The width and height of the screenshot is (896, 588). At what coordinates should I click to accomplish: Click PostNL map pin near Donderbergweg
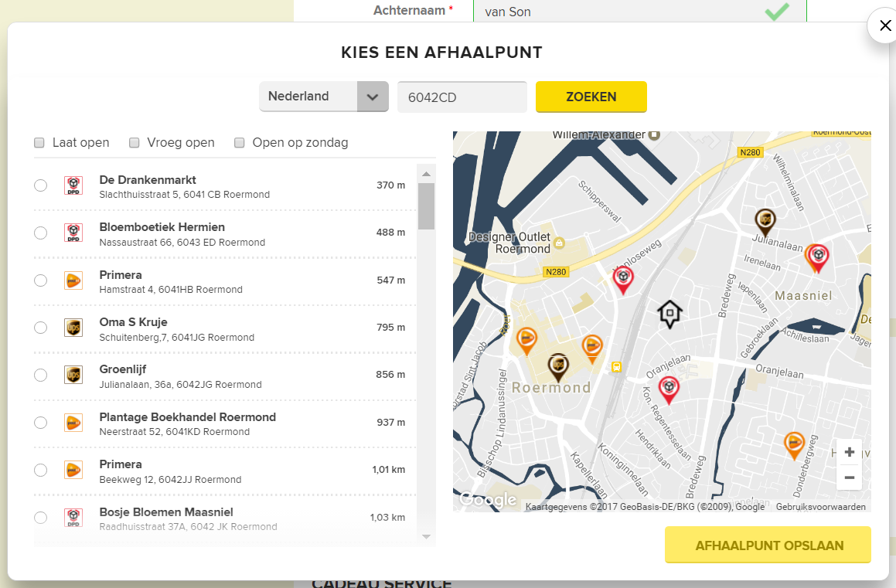[x=794, y=445]
